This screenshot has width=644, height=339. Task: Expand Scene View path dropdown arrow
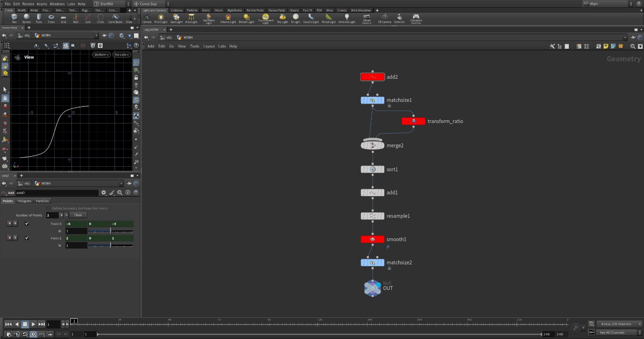pos(96,35)
